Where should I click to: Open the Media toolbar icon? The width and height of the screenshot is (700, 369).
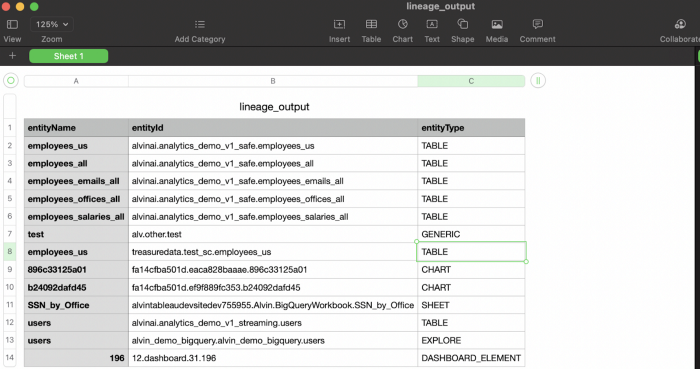click(497, 25)
